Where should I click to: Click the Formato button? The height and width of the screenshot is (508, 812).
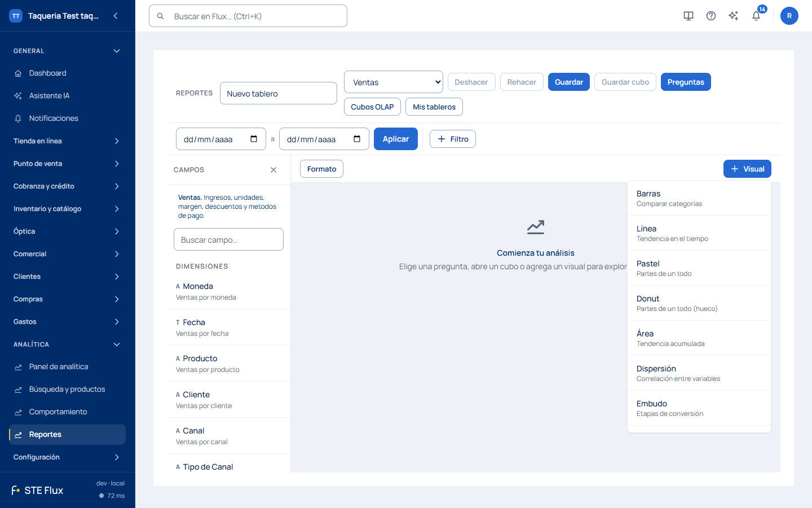(x=321, y=169)
